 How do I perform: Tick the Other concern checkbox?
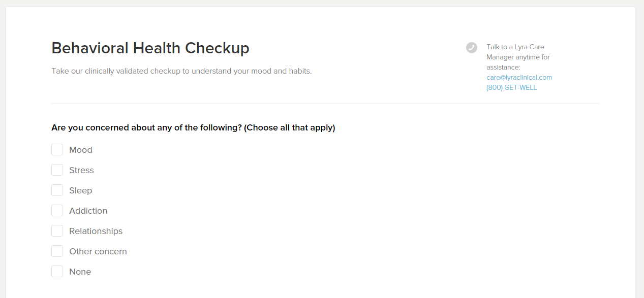[x=57, y=251]
